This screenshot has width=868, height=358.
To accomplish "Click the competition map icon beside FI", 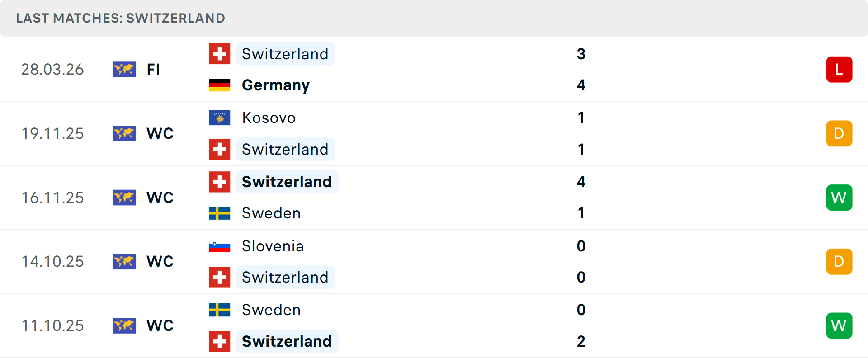I will [124, 70].
